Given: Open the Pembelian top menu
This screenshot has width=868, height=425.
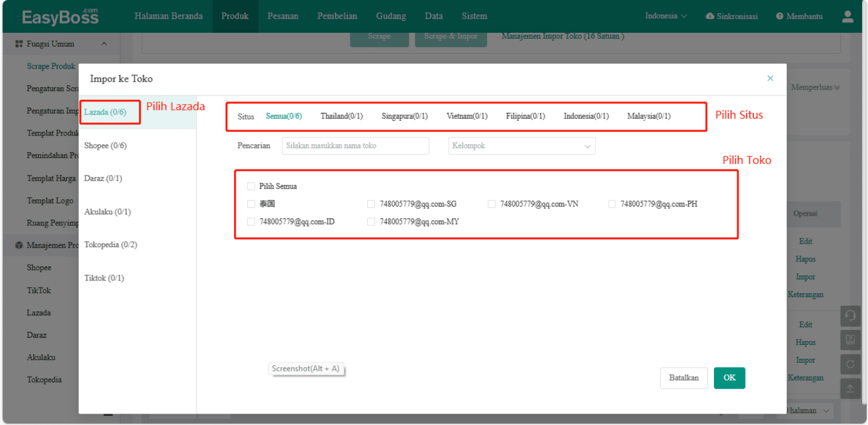Looking at the screenshot, I should click(x=337, y=16).
